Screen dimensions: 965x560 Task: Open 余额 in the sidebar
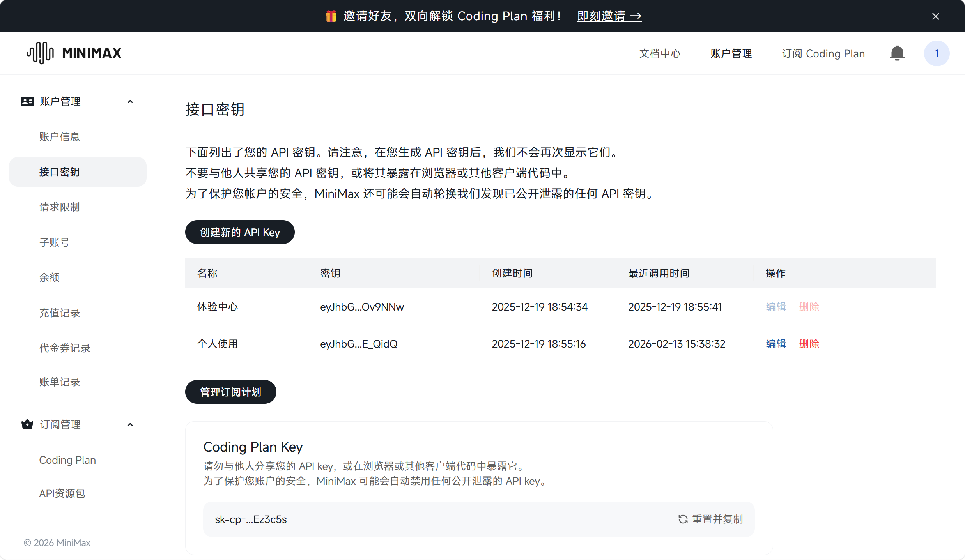(49, 277)
